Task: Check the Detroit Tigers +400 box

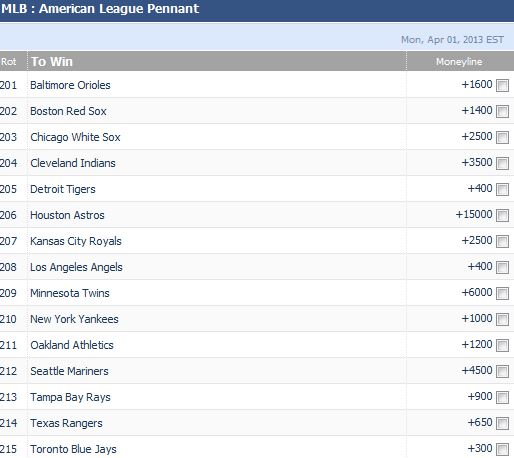Action: (x=502, y=189)
